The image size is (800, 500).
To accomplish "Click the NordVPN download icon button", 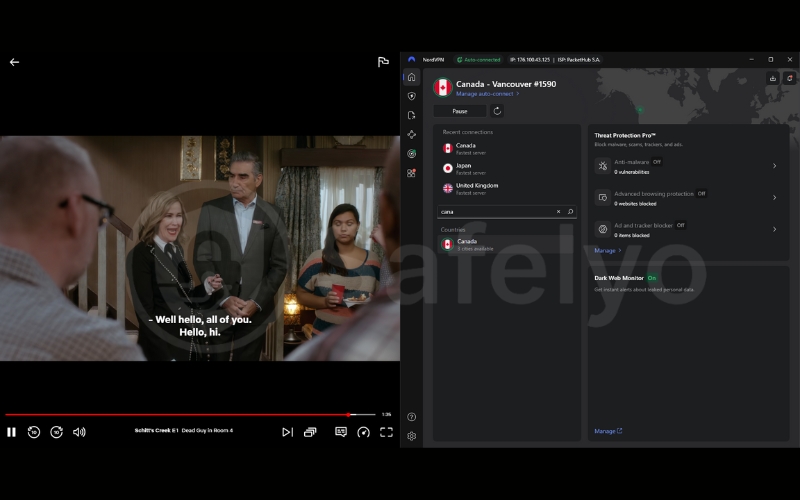I will (x=772, y=78).
